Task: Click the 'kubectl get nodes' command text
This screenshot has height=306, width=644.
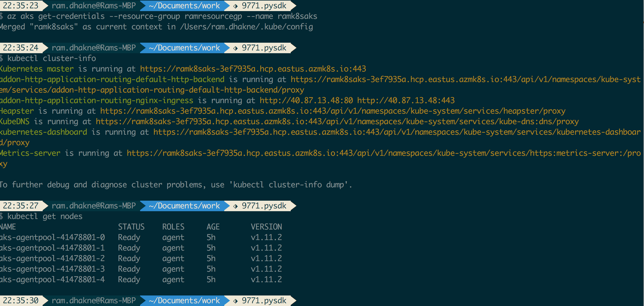Action: (x=45, y=216)
